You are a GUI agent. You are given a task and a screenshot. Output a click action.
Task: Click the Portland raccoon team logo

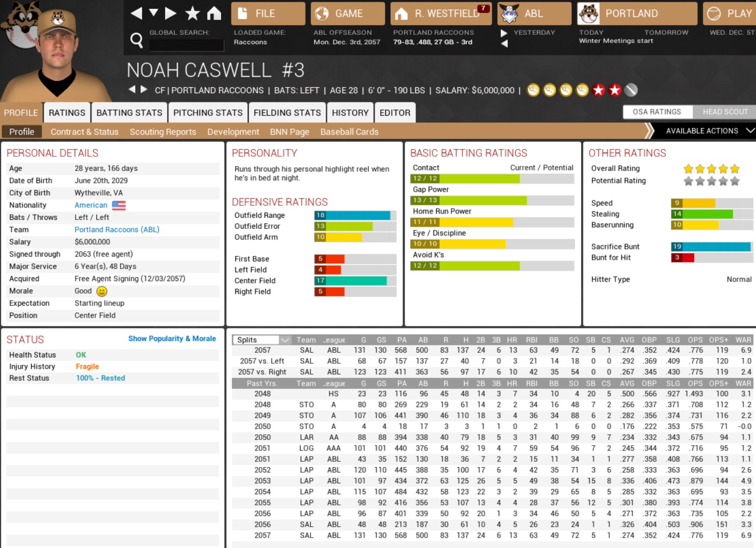click(x=589, y=14)
